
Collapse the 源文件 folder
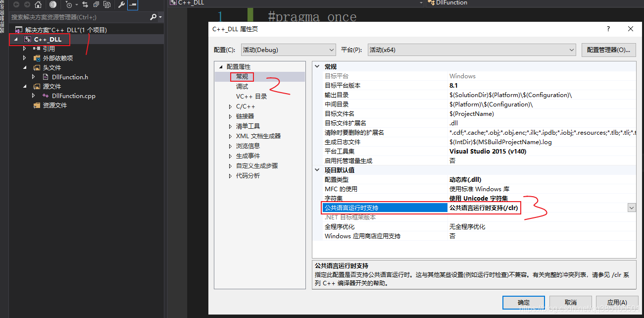[x=25, y=86]
